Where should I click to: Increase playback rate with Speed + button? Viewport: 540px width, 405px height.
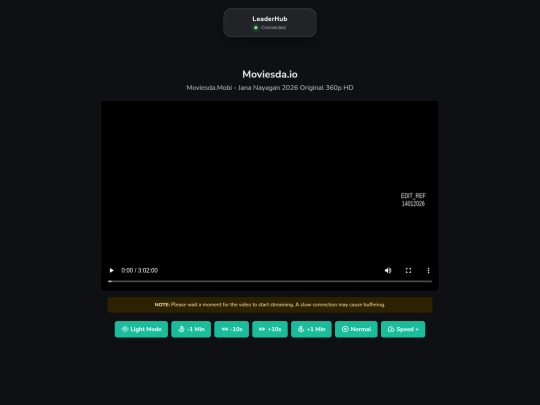click(x=403, y=329)
